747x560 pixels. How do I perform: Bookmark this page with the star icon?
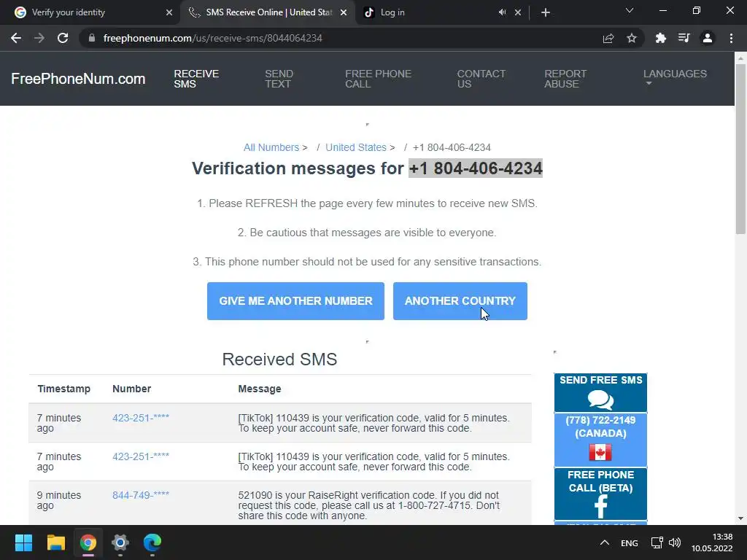[x=632, y=38]
